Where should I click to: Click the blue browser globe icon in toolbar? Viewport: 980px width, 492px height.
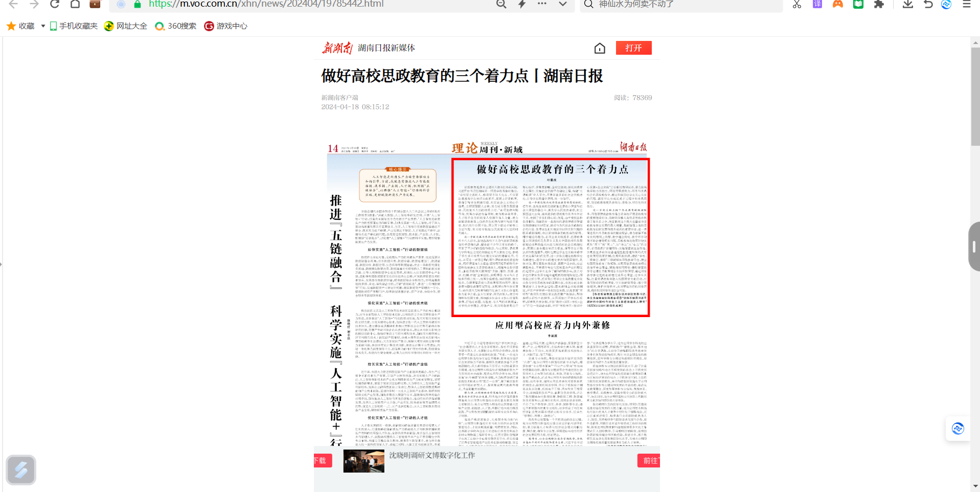click(x=946, y=4)
